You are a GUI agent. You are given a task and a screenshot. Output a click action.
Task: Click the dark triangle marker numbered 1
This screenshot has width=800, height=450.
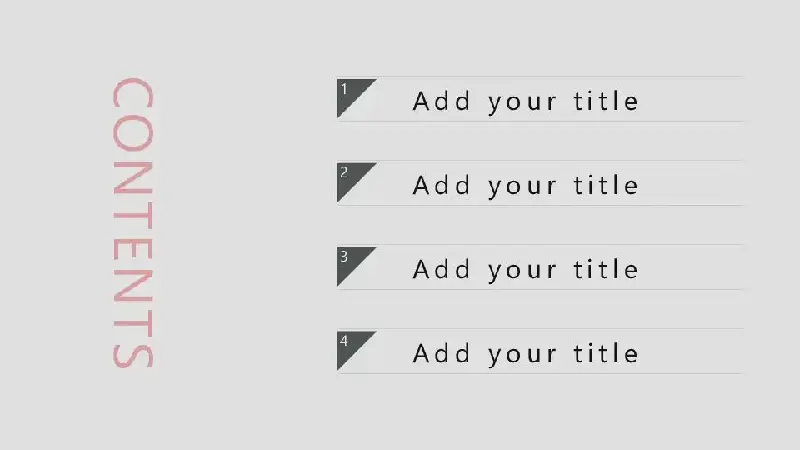point(352,94)
